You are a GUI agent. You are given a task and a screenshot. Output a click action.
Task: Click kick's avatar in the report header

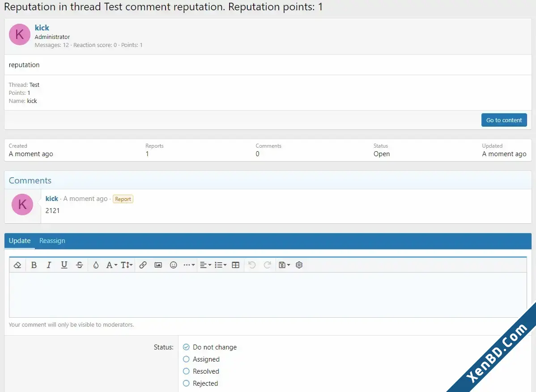[20, 34]
